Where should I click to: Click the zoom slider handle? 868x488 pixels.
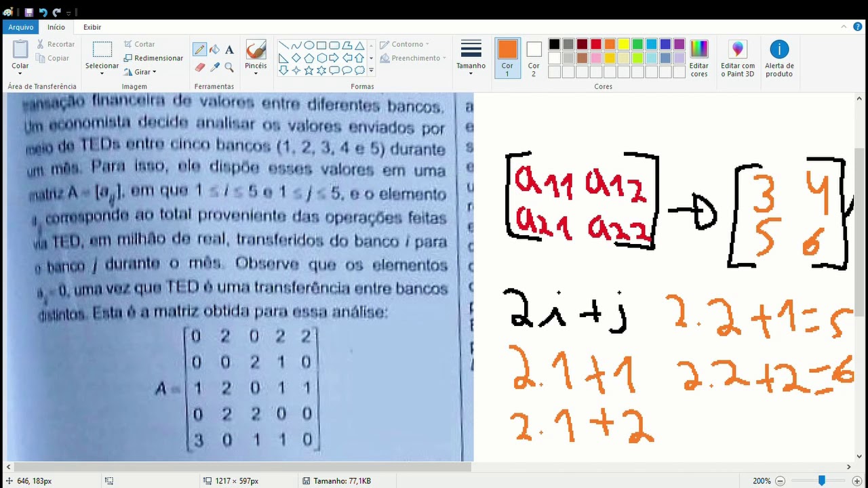coord(821,481)
